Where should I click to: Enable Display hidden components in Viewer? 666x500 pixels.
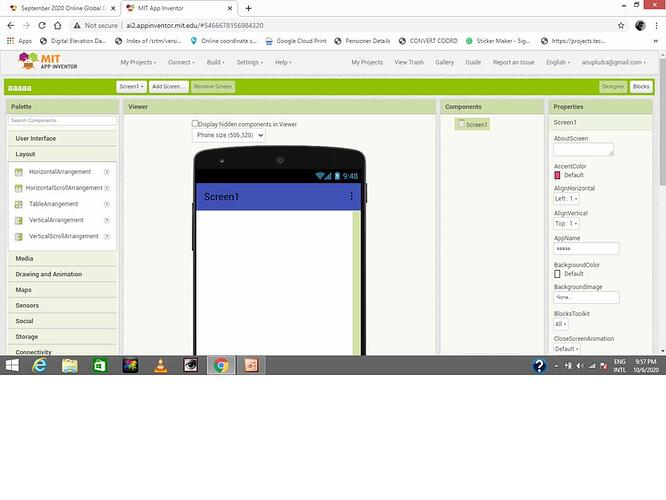click(195, 124)
